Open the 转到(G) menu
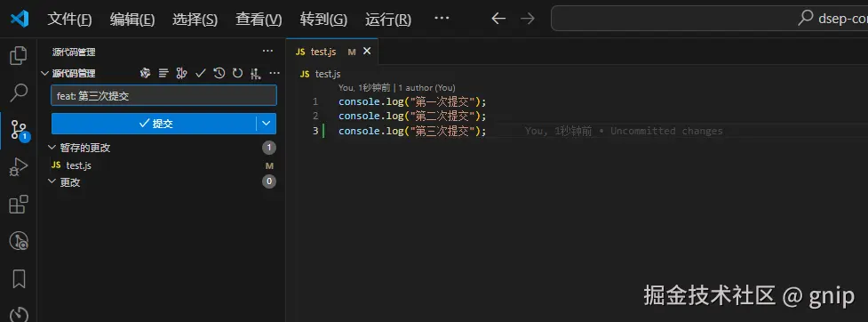The image size is (868, 322). 323,20
